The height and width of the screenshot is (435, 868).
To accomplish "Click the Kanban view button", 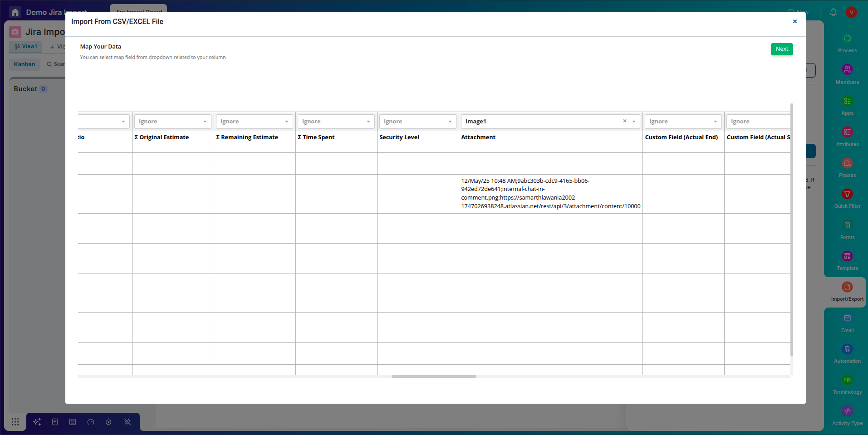I will pos(25,64).
